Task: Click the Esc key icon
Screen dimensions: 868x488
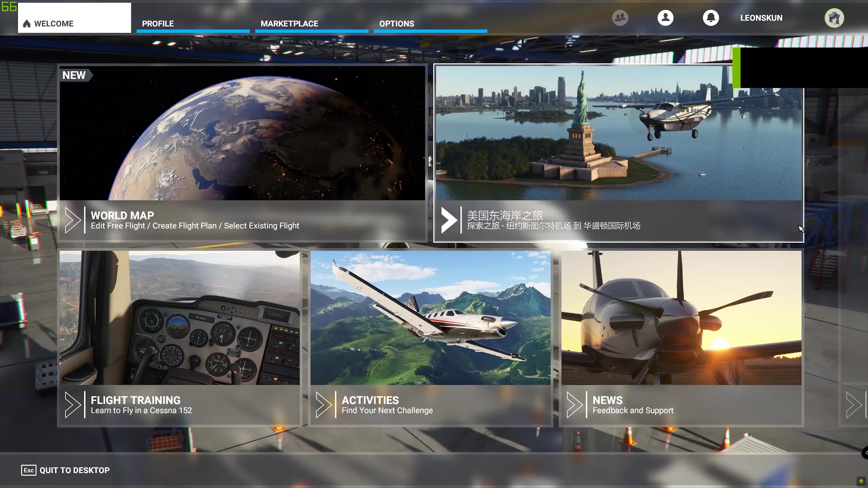Action: 29,470
